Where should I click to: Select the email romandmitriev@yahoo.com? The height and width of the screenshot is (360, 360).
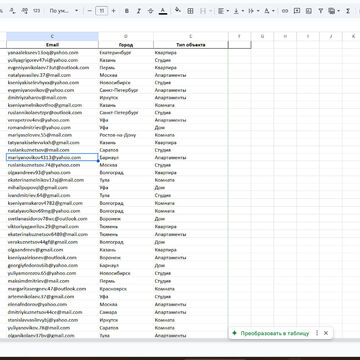tap(52, 127)
